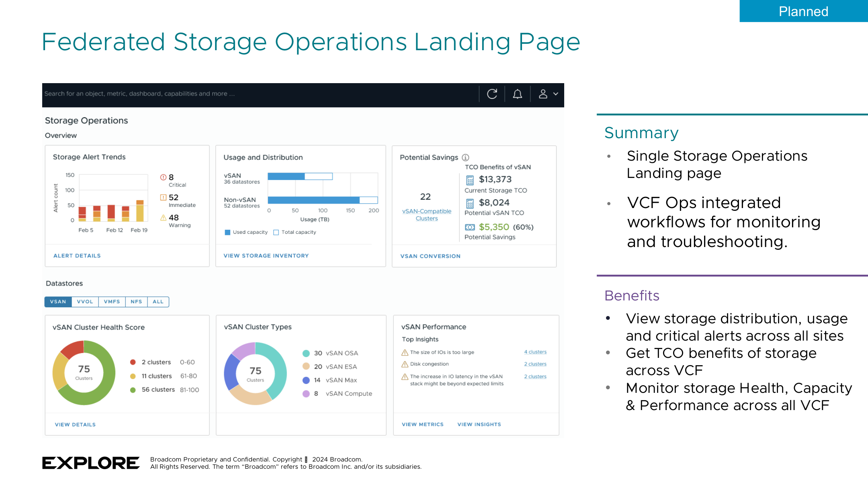Open ALERT DETAILS link
This screenshot has height=488, width=868.
coord(77,256)
